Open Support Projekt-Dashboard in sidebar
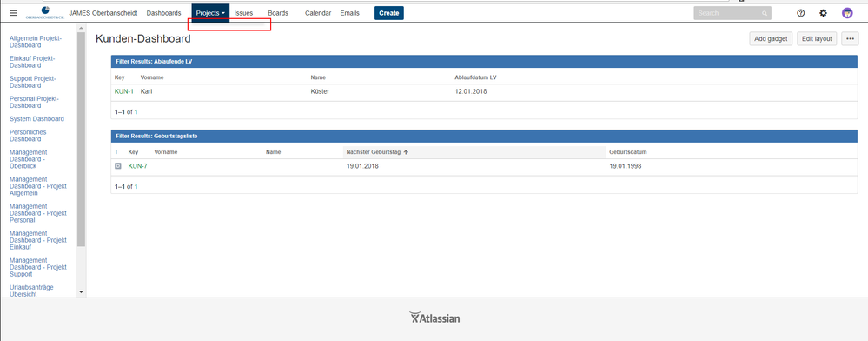This screenshot has width=868, height=341. click(x=33, y=82)
